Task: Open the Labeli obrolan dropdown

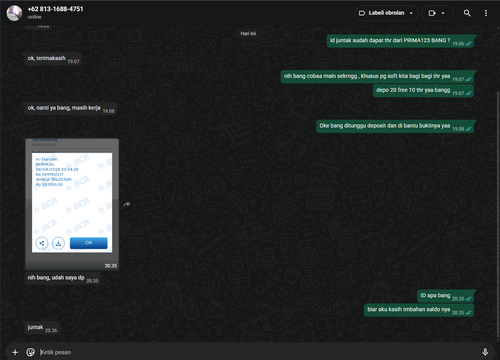Action: (386, 13)
